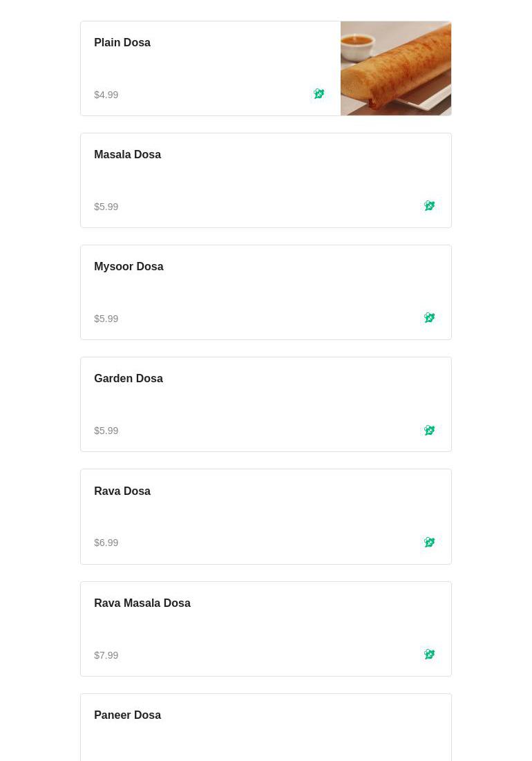The width and height of the screenshot is (532, 761).
Task: Click the $5.99 price under Garden Dosa
Action: pyautogui.click(x=106, y=431)
